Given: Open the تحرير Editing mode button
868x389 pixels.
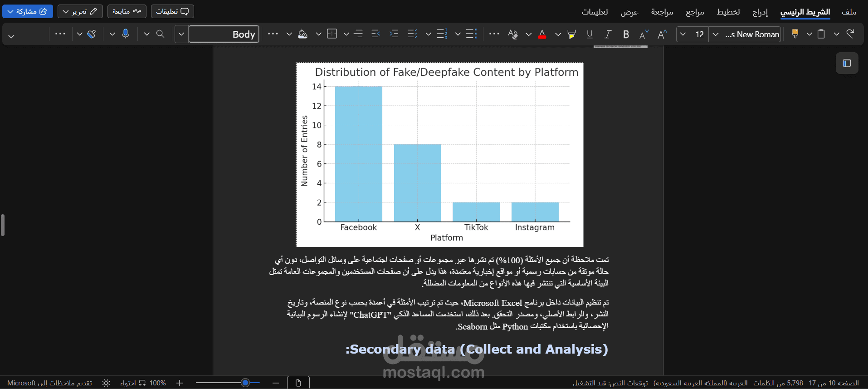Looking at the screenshot, I should tap(80, 11).
